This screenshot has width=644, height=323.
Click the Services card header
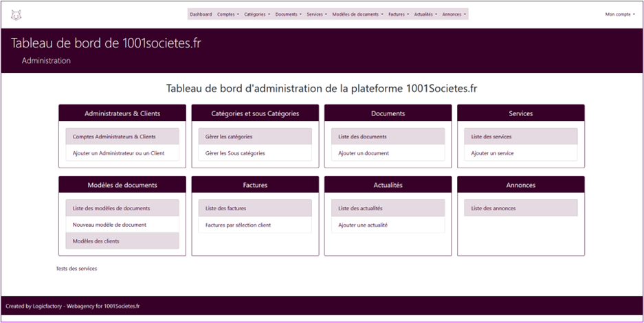pyautogui.click(x=521, y=113)
